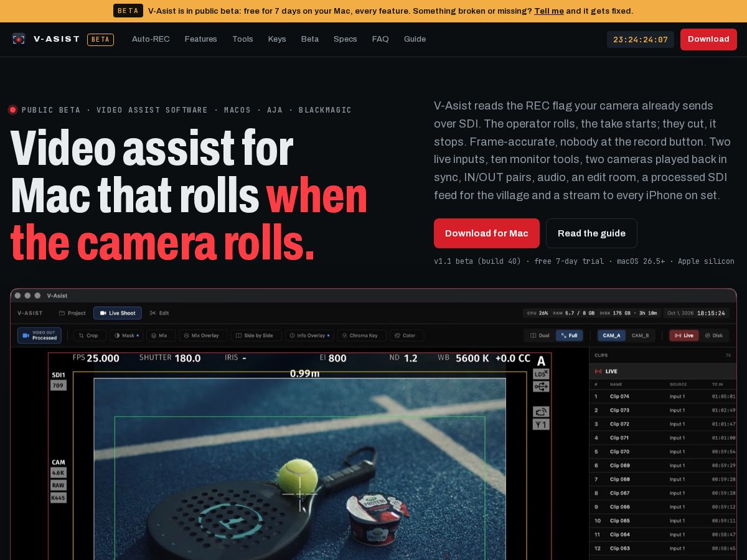Viewport: 747px width, 560px height.
Task: Open the Project tab in the app
Action: pyautogui.click(x=72, y=313)
